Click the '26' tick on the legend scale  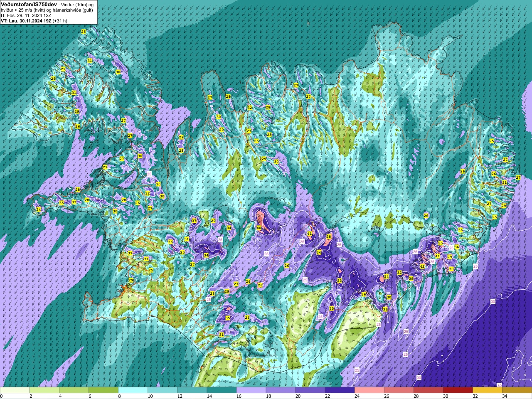[386, 396]
